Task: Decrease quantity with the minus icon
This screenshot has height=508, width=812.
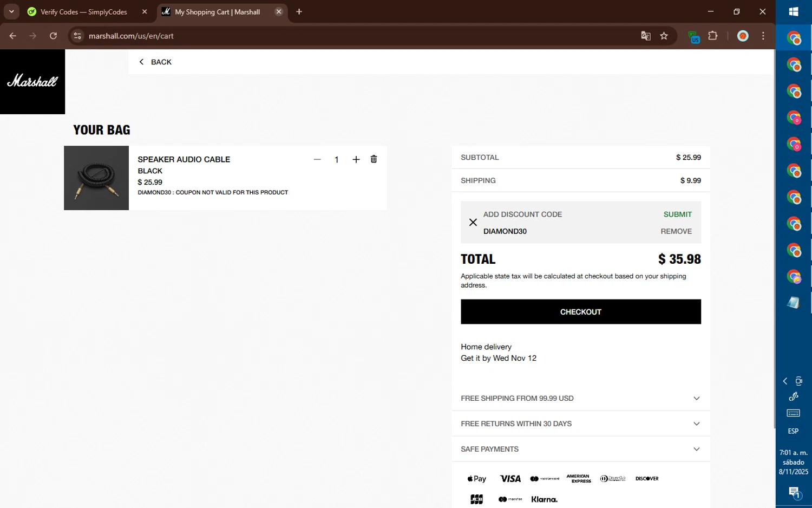Action: coord(317,159)
